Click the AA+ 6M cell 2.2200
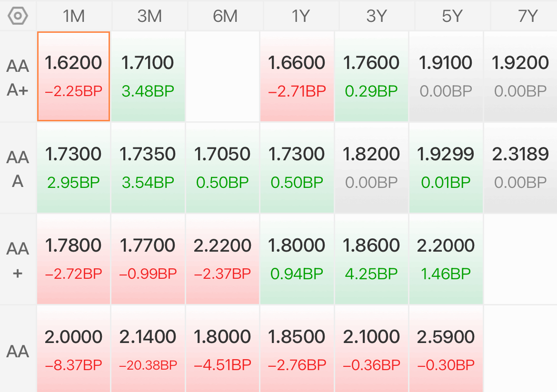The height and width of the screenshot is (392, 557). pyautogui.click(x=222, y=259)
